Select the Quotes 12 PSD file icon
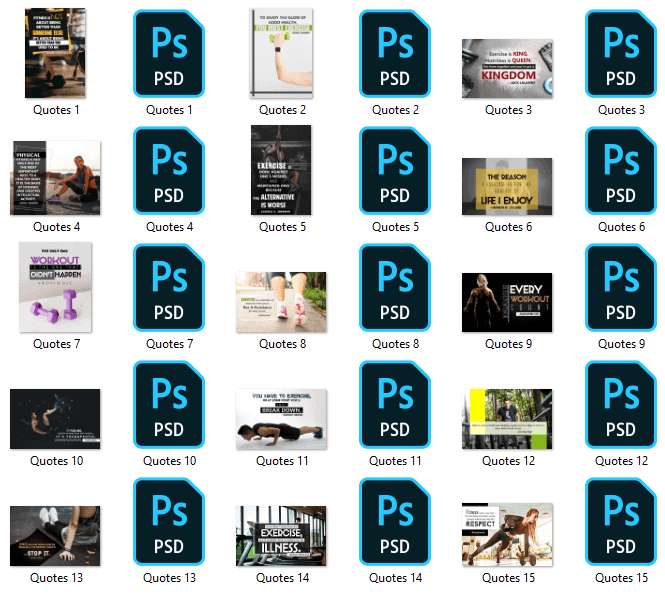This screenshot has height=595, width=665. point(620,404)
